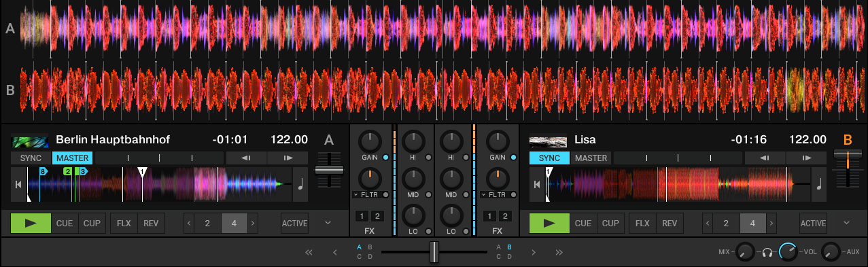Nudge Deck A tempo forward
This screenshot has width=868, height=267.
[288, 158]
